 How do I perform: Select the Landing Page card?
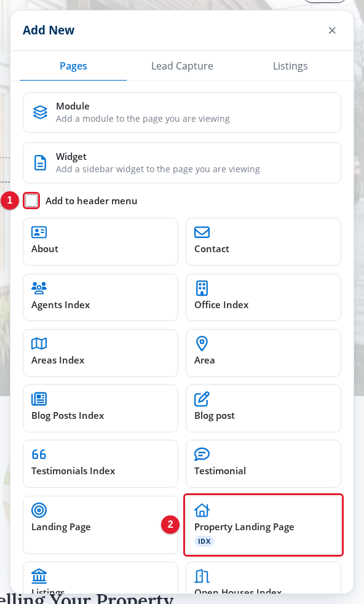101,525
